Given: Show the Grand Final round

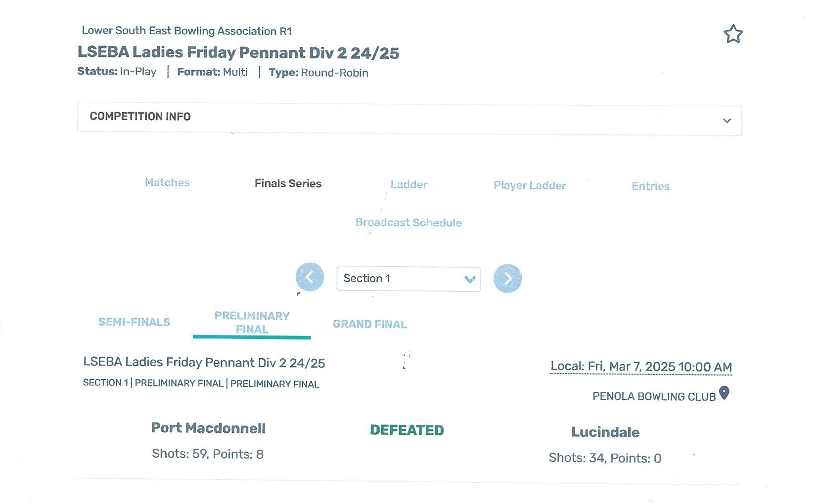Looking at the screenshot, I should (x=369, y=324).
